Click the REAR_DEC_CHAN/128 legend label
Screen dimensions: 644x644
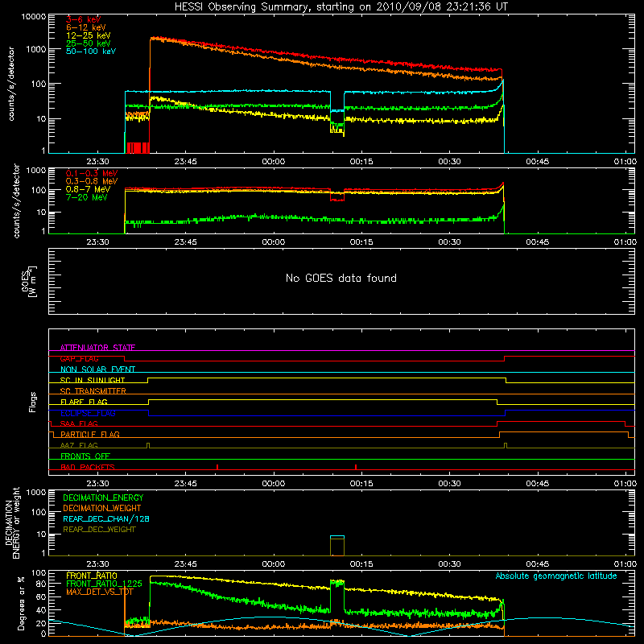coord(106,518)
